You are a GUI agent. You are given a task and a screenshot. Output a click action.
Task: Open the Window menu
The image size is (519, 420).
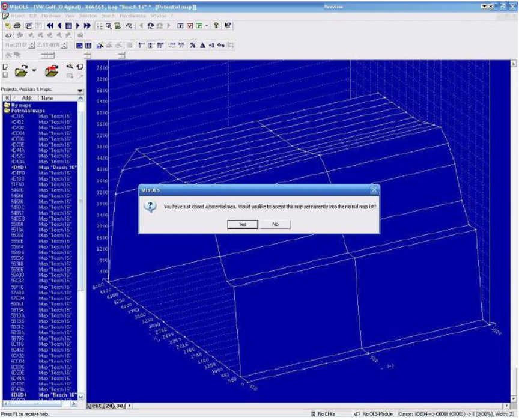[x=158, y=16]
